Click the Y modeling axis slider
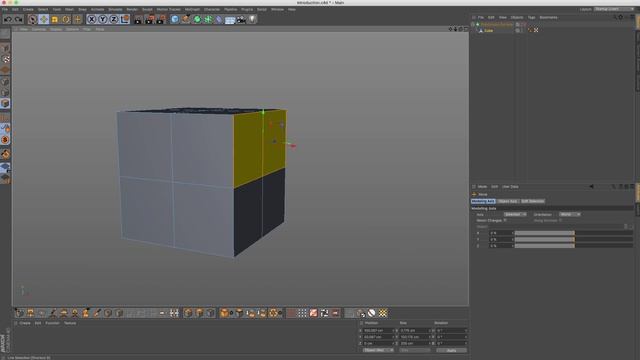This screenshot has height=360, width=640. 573,240
